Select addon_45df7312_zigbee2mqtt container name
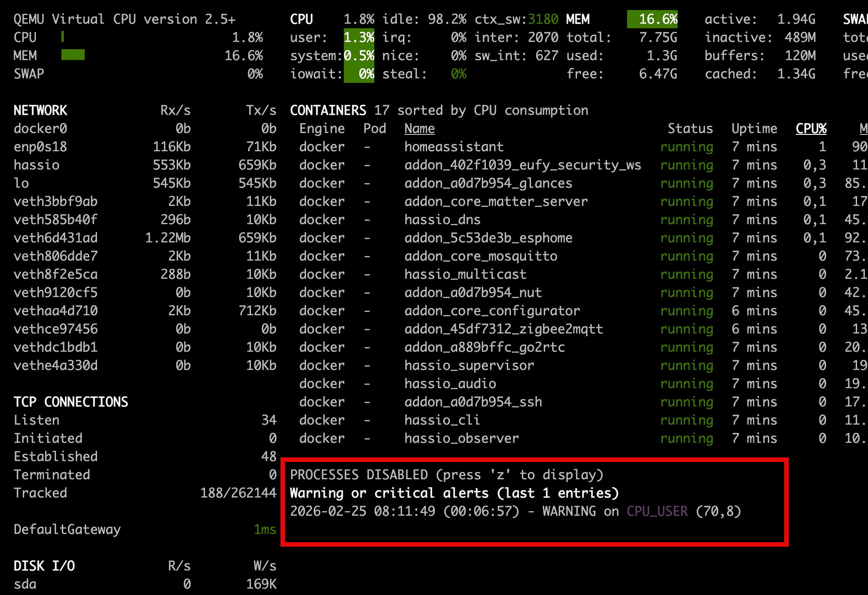Image resolution: width=868 pixels, height=595 pixels. [x=503, y=329]
